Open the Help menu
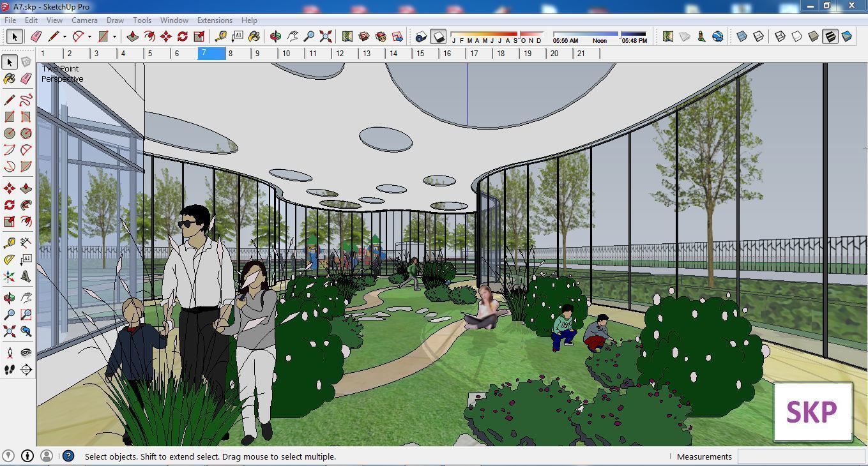868x466 pixels. coord(249,20)
